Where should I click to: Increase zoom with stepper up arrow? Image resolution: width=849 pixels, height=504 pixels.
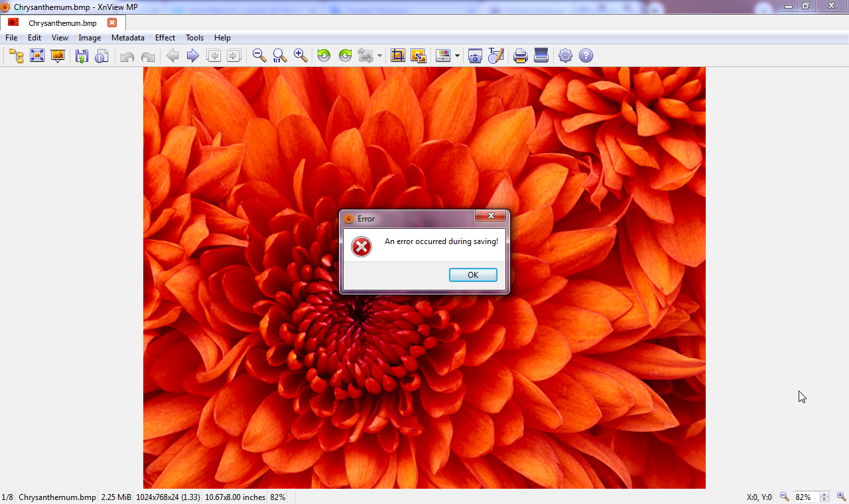coord(824,494)
